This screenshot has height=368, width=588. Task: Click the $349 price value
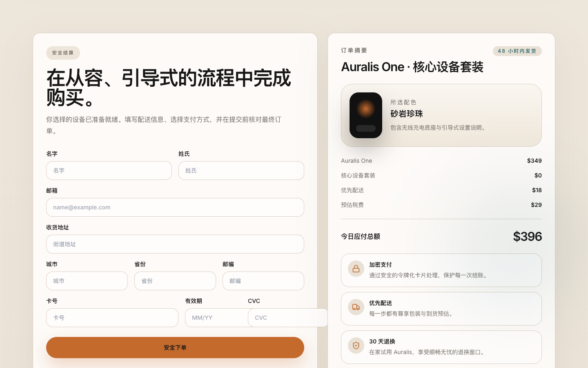pos(534,161)
